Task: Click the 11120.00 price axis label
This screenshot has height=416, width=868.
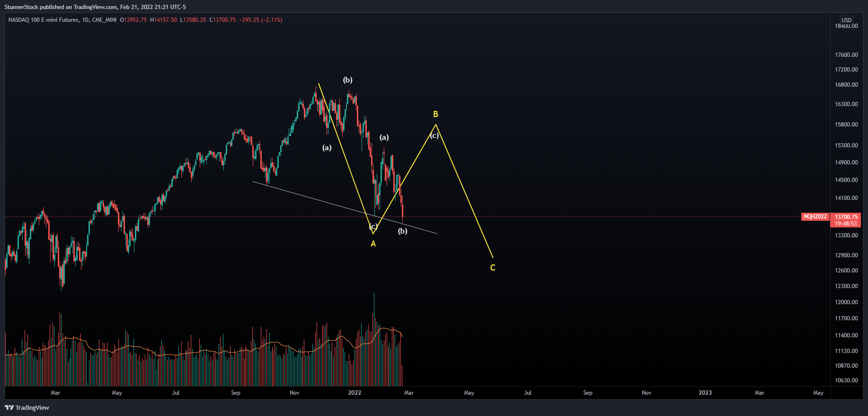Action: click(846, 351)
